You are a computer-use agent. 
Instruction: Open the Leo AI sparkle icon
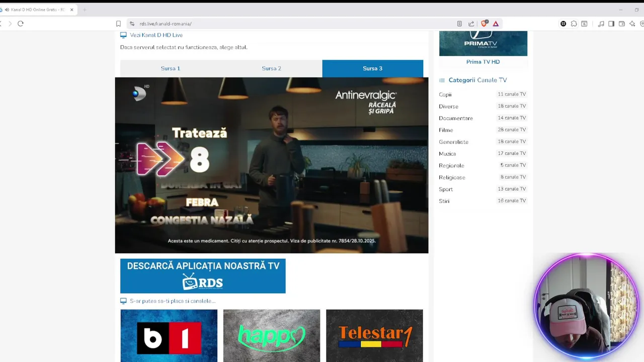tap(632, 24)
